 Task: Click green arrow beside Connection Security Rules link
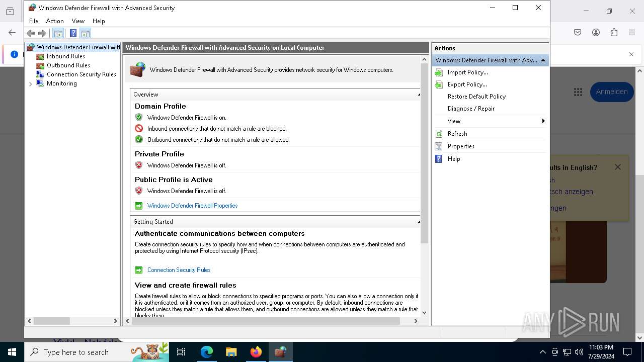tap(139, 270)
